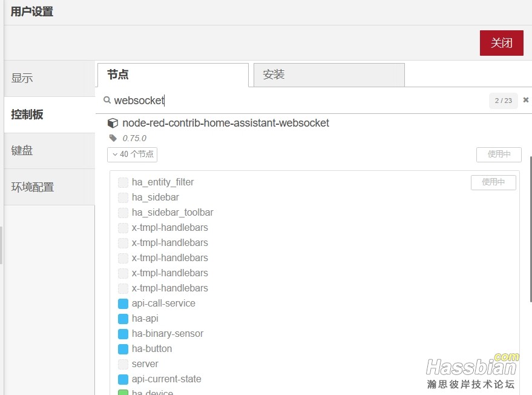Click the blue ha-button node swatch

123,349
